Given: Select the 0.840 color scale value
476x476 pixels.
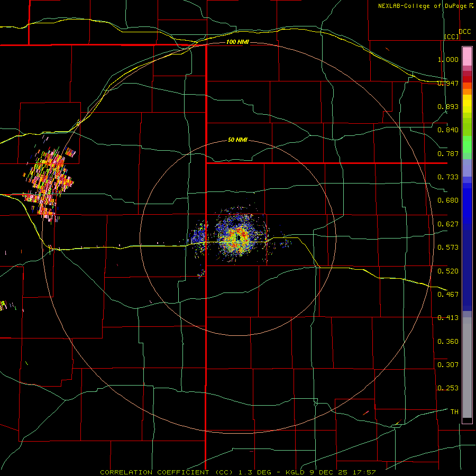Looking at the screenshot, I should coord(448,130).
